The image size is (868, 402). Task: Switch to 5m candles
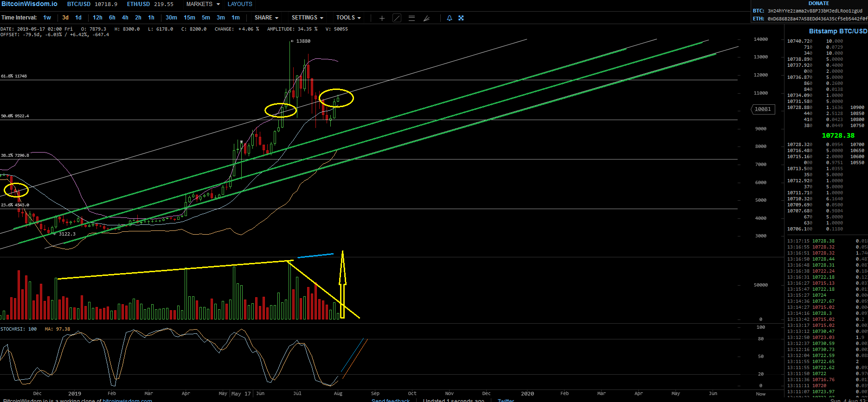206,18
